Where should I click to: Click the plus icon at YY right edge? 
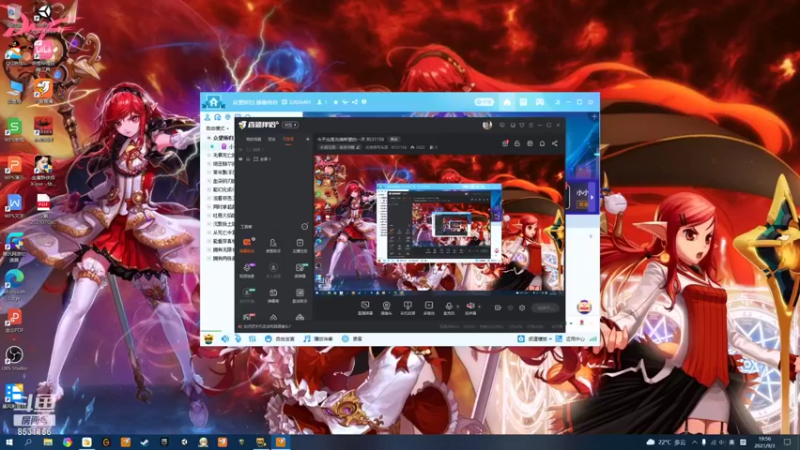point(594,116)
